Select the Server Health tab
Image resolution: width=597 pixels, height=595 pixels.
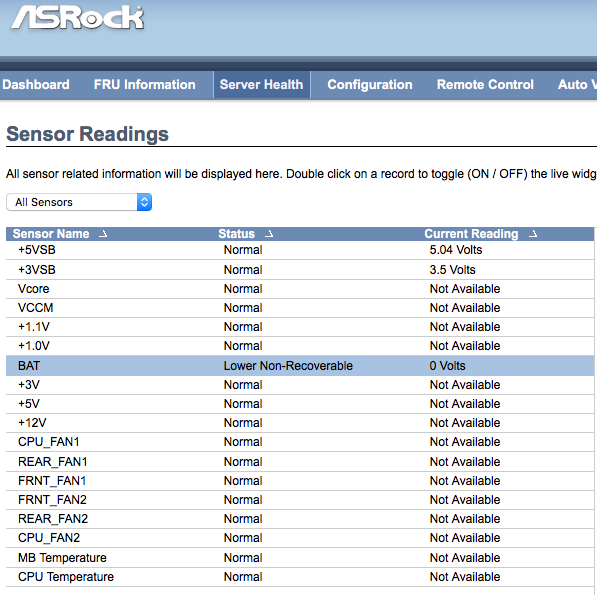[x=262, y=85]
